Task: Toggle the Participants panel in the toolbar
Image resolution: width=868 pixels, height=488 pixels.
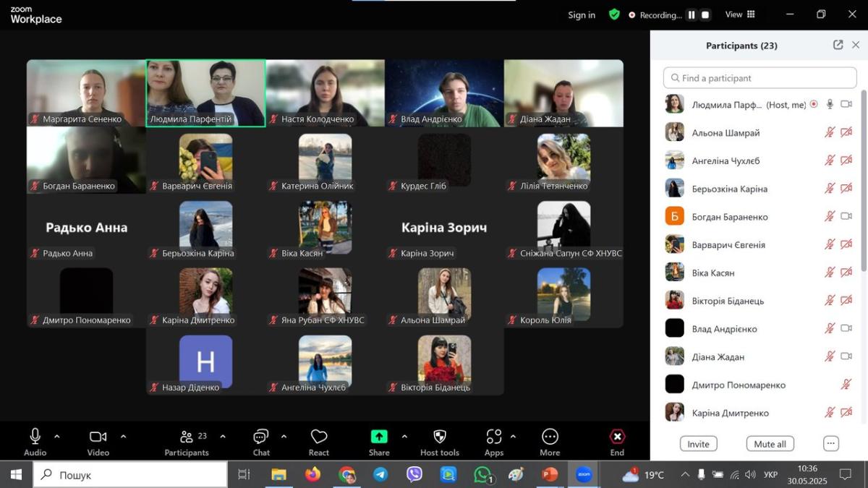Action: (187, 437)
